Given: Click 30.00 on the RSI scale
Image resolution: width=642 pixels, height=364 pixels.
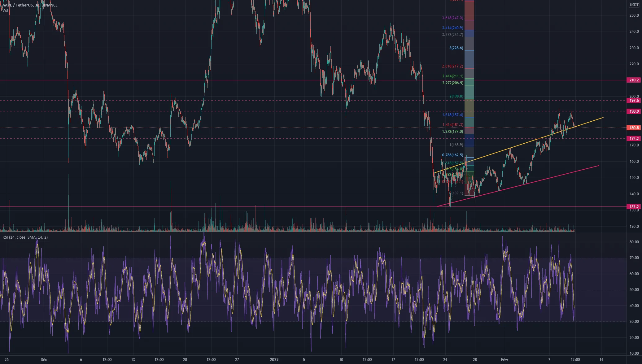Looking at the screenshot, I should pyautogui.click(x=634, y=322).
